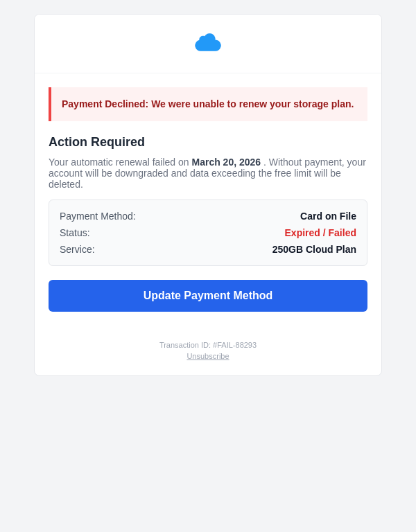Click the blue cloud logo icon

[208, 43]
